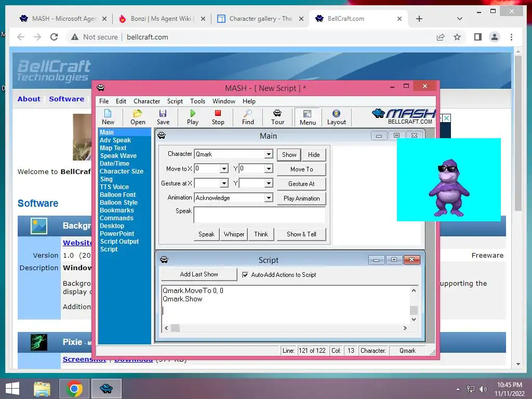Viewport: 532px width, 399px height.
Task: Click the Gesture At button
Action: coord(302,184)
